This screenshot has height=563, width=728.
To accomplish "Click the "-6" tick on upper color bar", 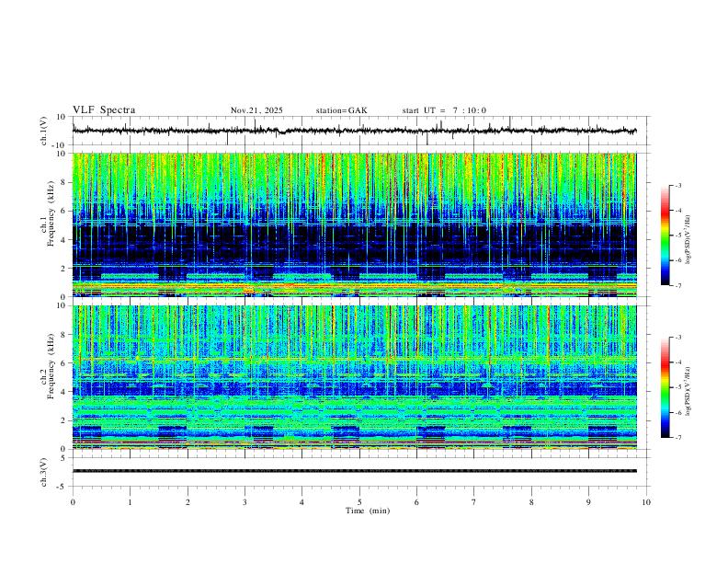I will tap(677, 260).
